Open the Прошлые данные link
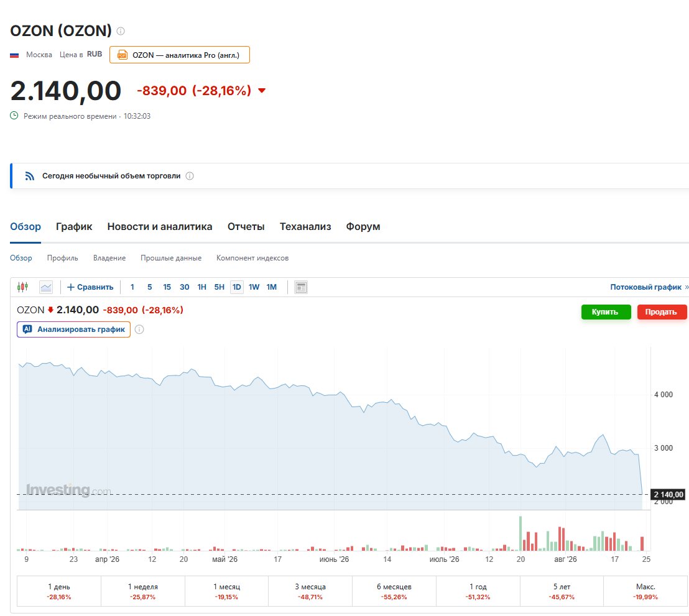689x616 pixels. 171,258
